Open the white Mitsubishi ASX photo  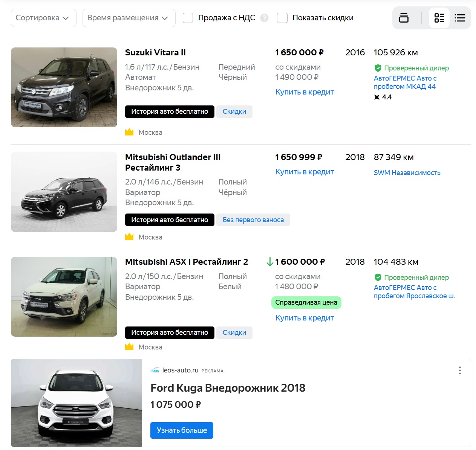click(x=64, y=297)
